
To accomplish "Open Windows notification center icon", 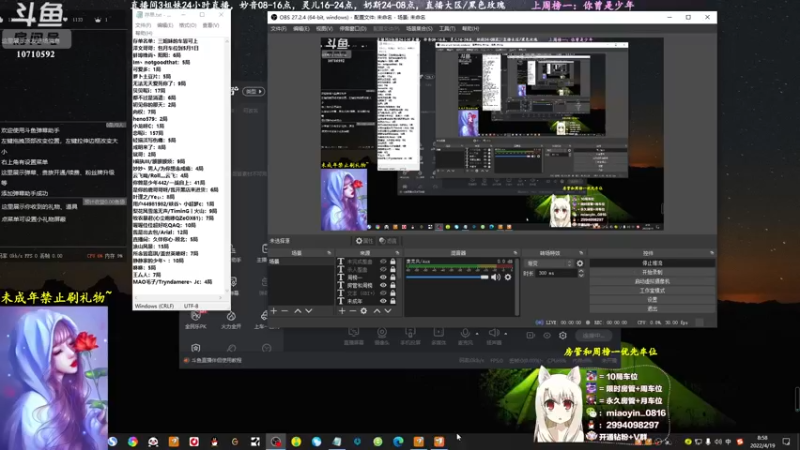I will tap(786, 441).
